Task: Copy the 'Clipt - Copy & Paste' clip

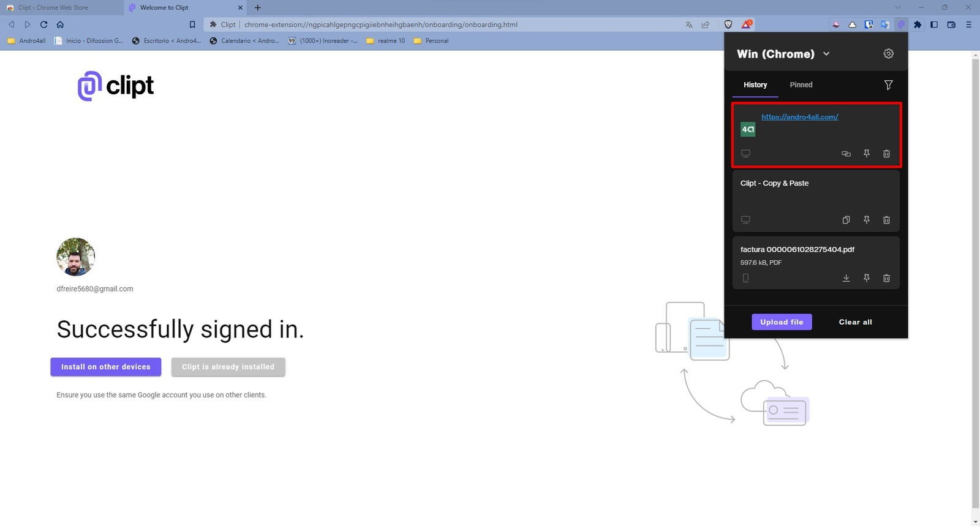Action: (x=846, y=220)
